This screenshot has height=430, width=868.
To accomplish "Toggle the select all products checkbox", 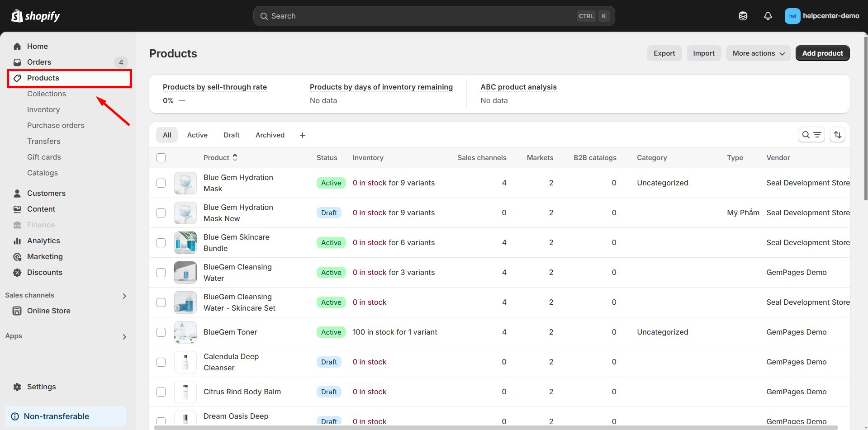I will pyautogui.click(x=161, y=158).
